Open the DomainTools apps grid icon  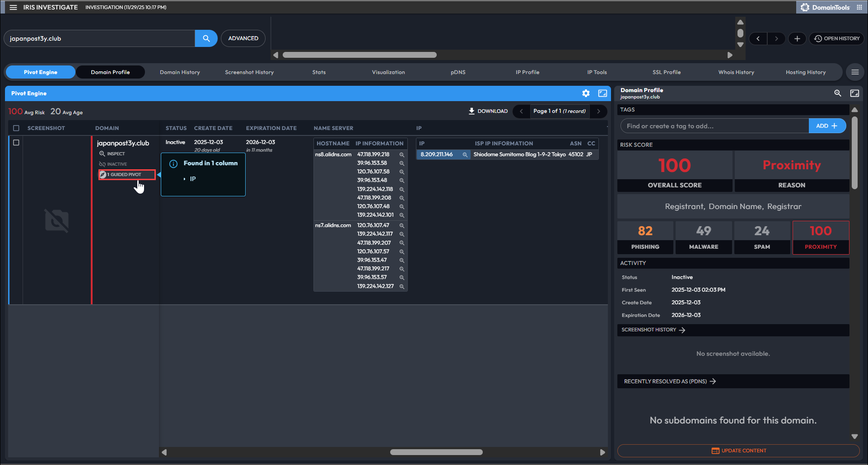tap(859, 7)
